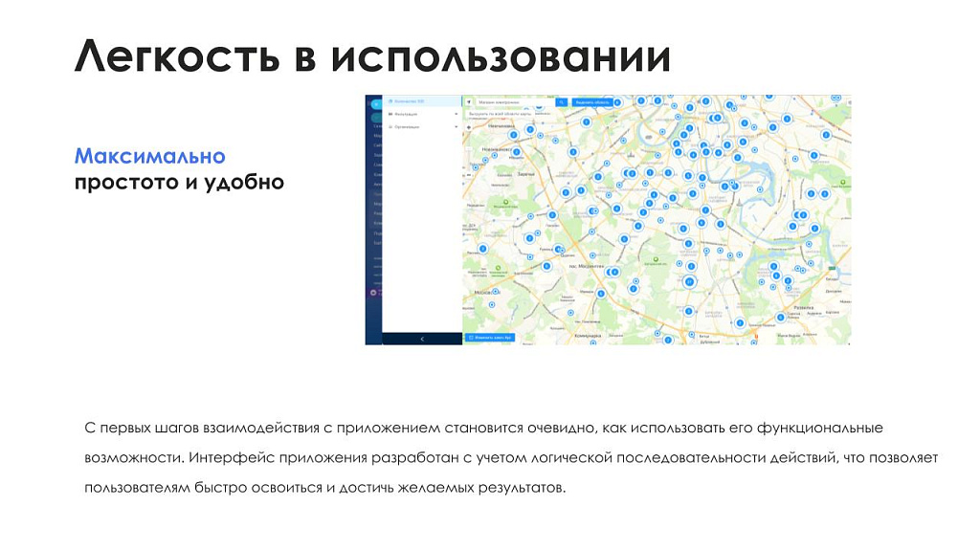Select the top entry of the dark navigation bar

pyautogui.click(x=373, y=102)
